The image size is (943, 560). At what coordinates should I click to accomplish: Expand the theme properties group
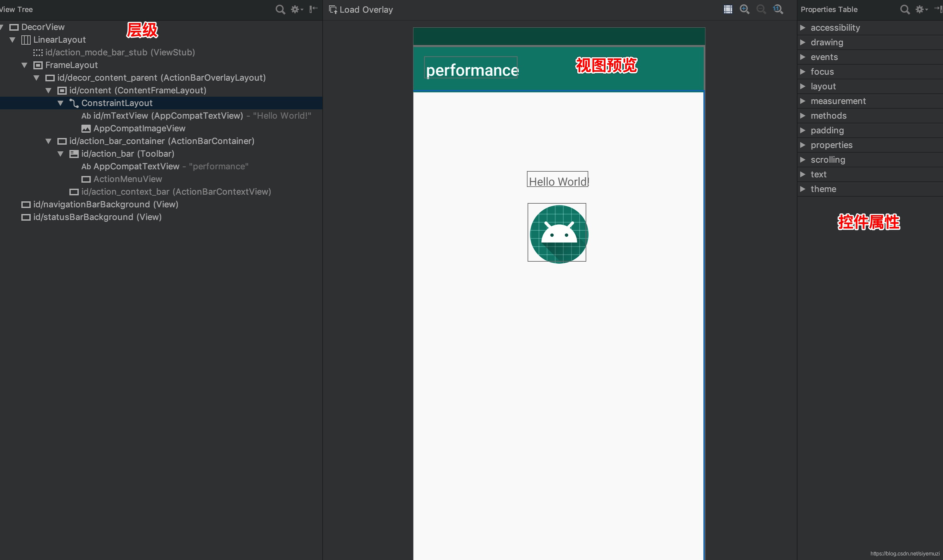(x=803, y=189)
